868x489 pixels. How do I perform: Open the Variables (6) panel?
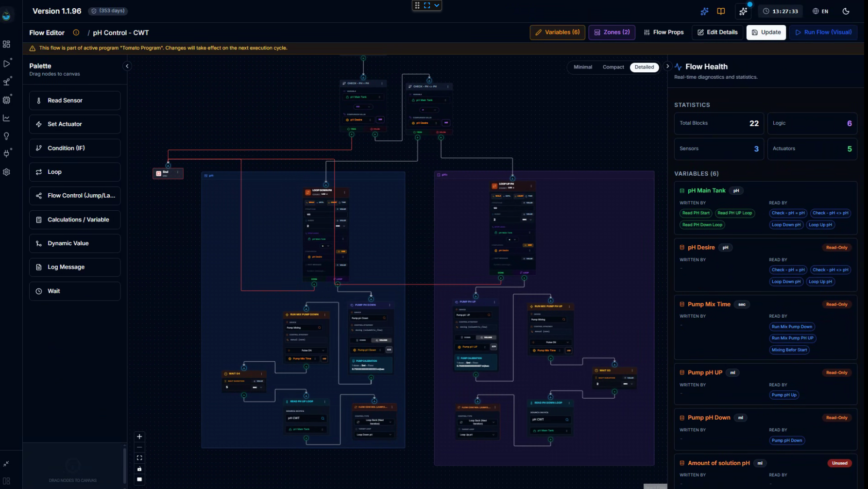point(557,33)
